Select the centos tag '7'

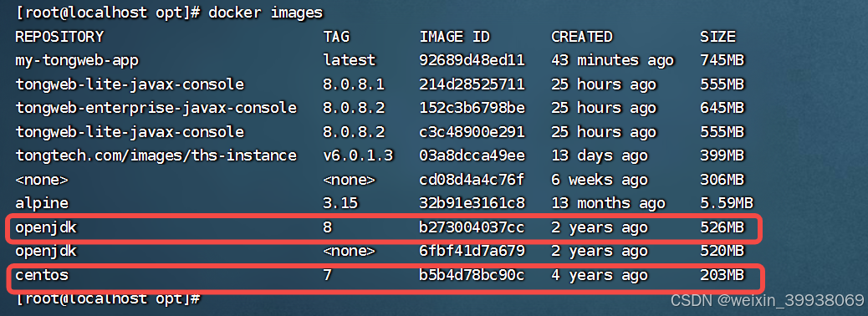click(327, 275)
